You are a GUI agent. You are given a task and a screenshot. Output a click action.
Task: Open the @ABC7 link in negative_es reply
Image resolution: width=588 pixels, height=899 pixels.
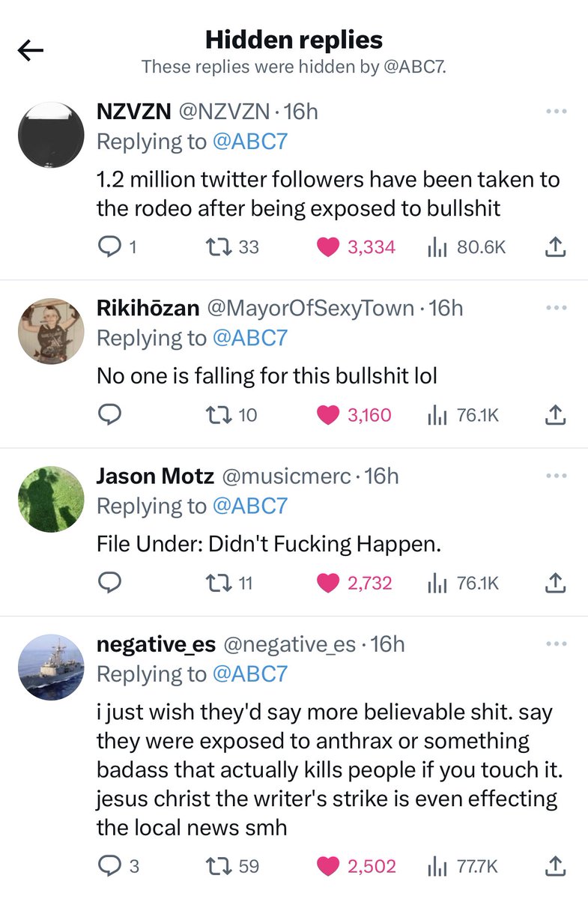click(250, 674)
